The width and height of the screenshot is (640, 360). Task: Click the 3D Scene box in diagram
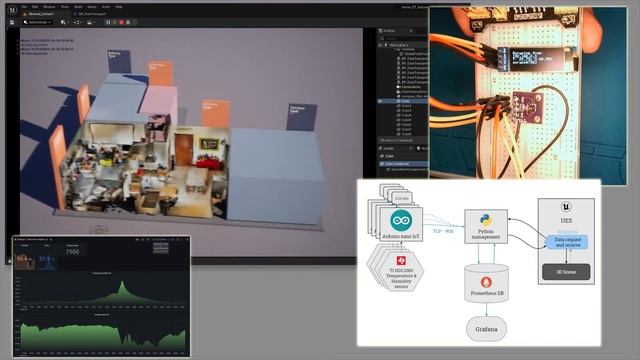(x=566, y=272)
